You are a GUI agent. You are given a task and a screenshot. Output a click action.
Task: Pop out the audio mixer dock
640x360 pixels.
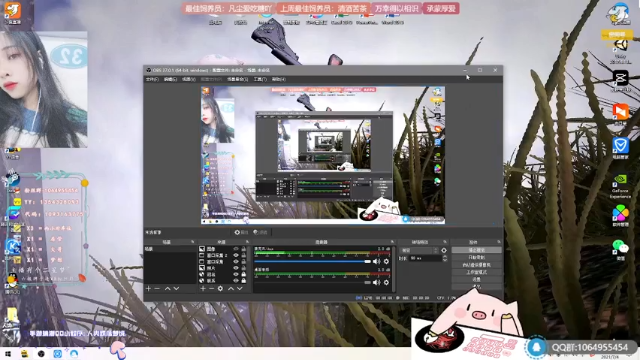pos(392,242)
